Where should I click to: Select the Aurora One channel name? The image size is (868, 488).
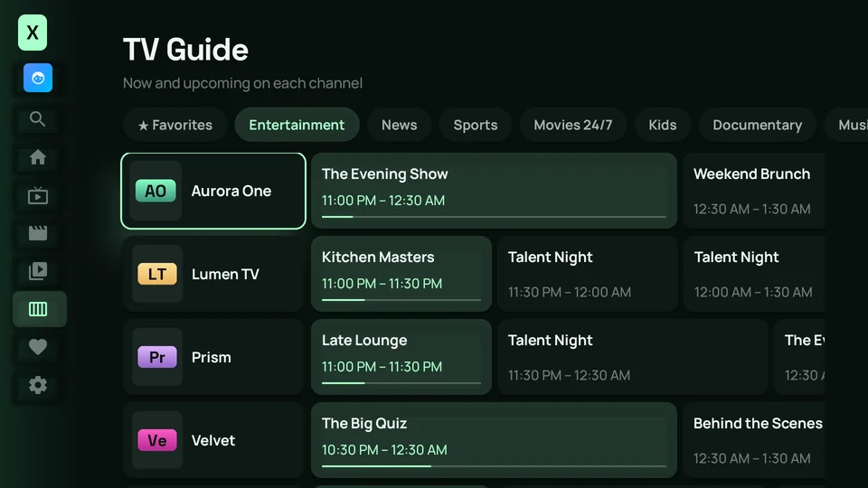pyautogui.click(x=231, y=191)
